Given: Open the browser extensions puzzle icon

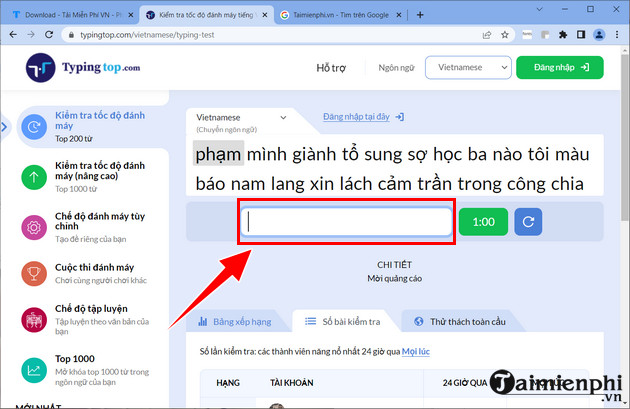Looking at the screenshot, I should coord(563,35).
